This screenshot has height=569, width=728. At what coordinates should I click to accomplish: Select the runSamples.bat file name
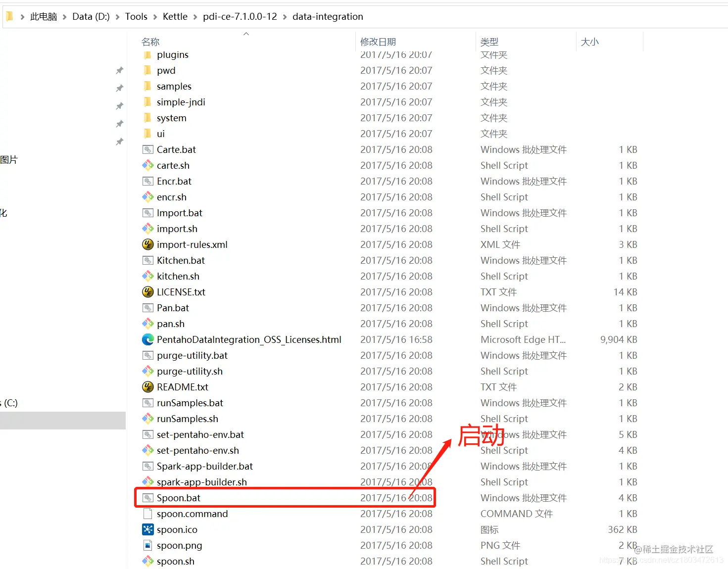click(190, 403)
